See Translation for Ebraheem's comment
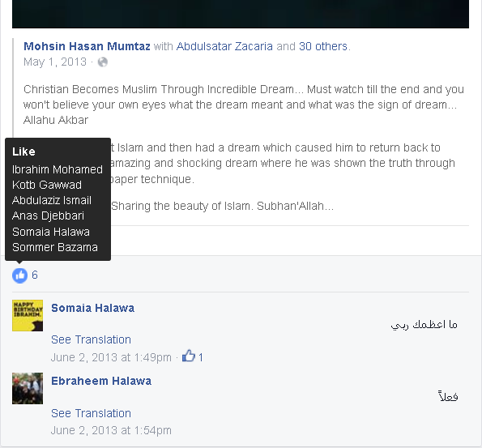The image size is (482, 448). (91, 413)
